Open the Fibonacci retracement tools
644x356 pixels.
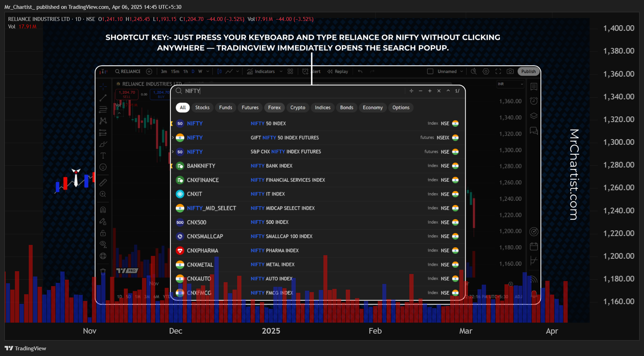pyautogui.click(x=103, y=109)
